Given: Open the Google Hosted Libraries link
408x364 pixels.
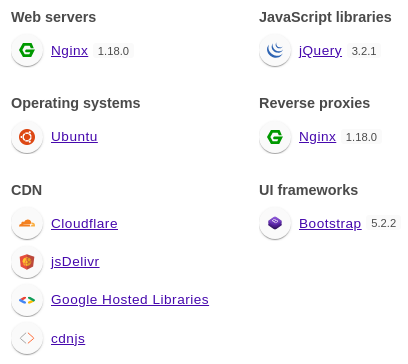Looking at the screenshot, I should 130,300.
